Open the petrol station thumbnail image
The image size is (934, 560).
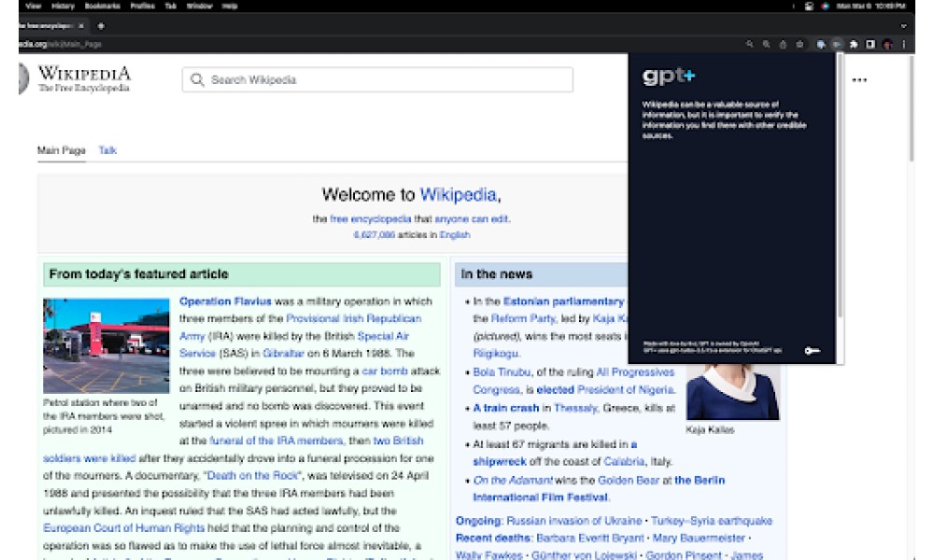tap(106, 345)
